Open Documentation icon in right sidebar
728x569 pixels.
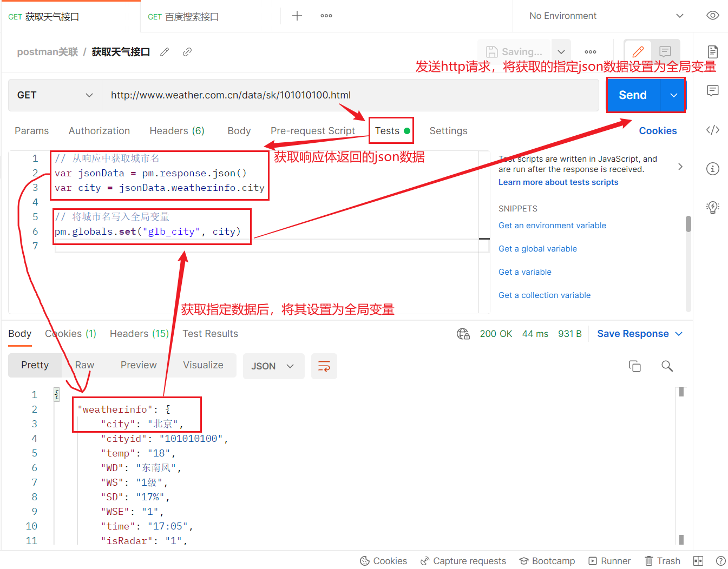(713, 52)
